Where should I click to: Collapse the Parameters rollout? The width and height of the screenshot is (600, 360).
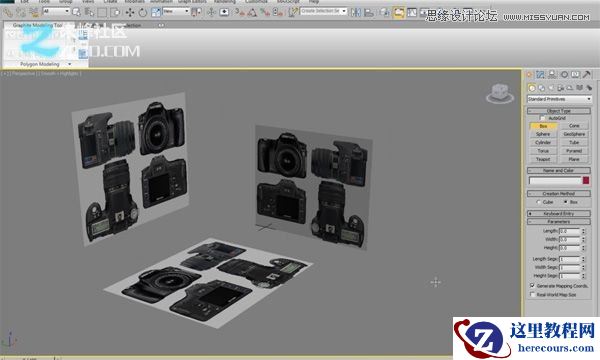[559, 222]
